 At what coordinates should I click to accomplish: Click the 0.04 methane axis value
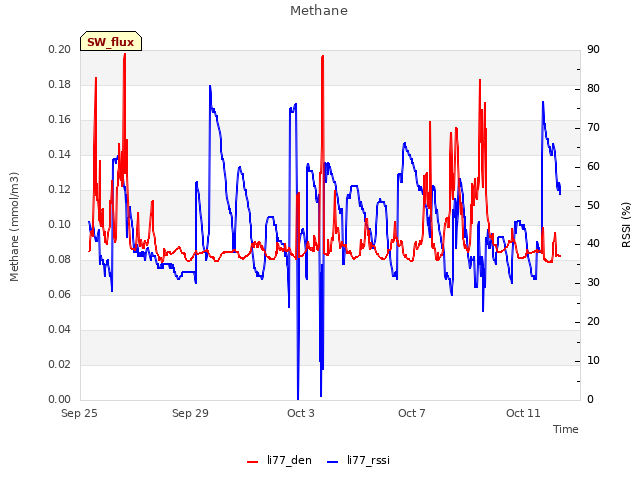pyautogui.click(x=60, y=329)
